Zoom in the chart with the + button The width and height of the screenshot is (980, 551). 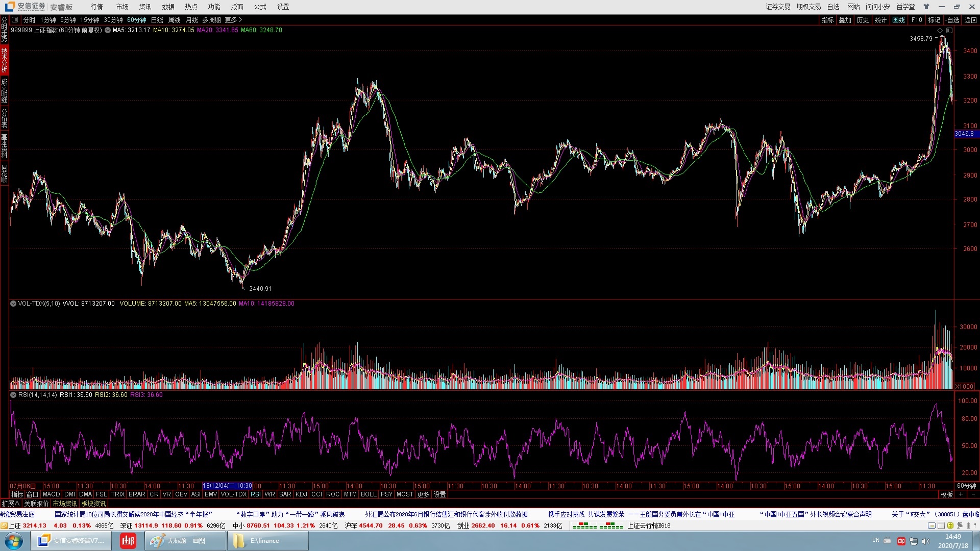pos(961,494)
